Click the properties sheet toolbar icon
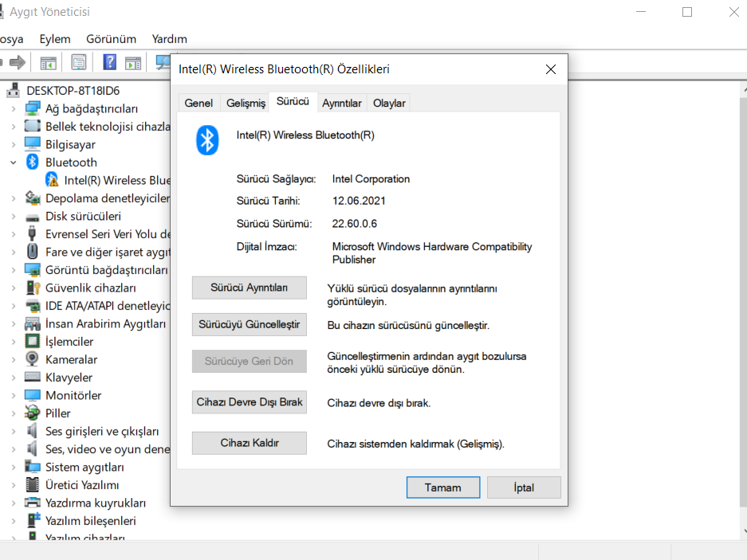747x560 pixels. pyautogui.click(x=79, y=62)
